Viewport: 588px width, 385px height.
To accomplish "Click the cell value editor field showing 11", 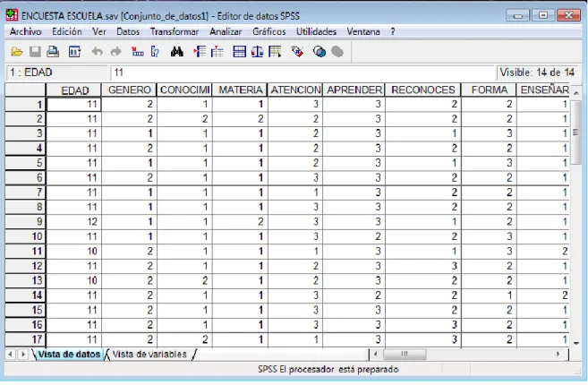I will point(303,73).
